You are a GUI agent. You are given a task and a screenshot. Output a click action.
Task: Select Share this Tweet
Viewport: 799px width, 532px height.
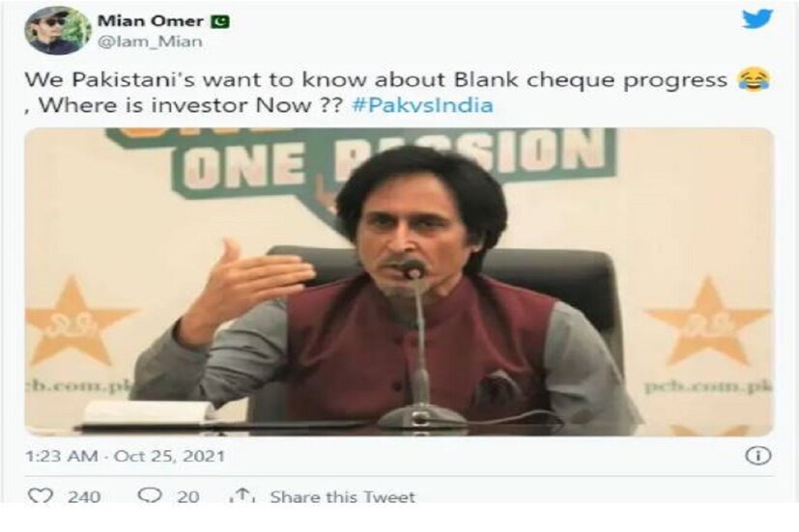tap(342, 496)
